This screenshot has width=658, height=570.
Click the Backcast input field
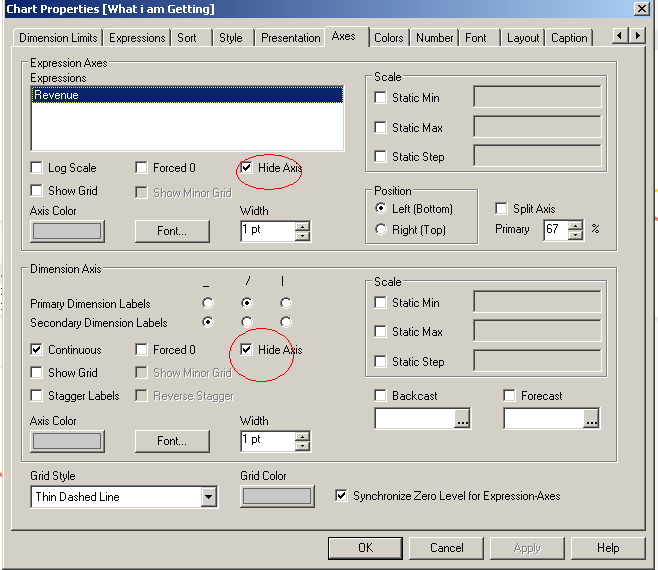[415, 418]
